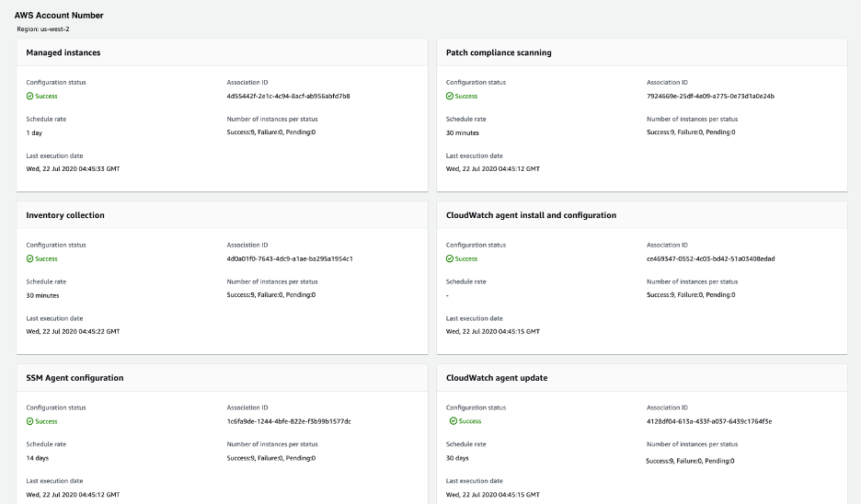
Task: Click the Success check icon in Managed instances
Action: [x=30, y=96]
